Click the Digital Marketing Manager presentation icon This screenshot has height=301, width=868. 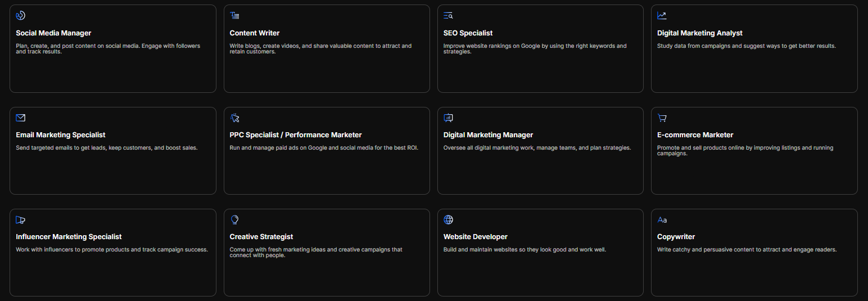click(448, 118)
